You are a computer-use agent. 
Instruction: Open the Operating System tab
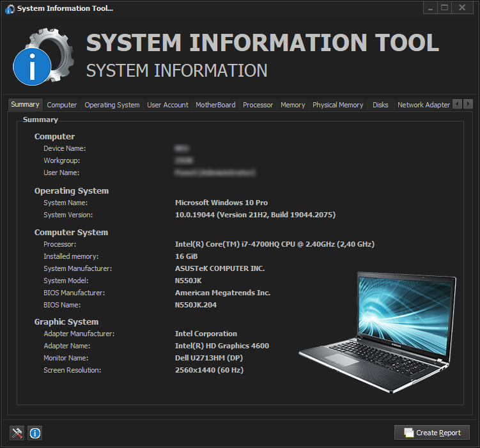coord(112,105)
